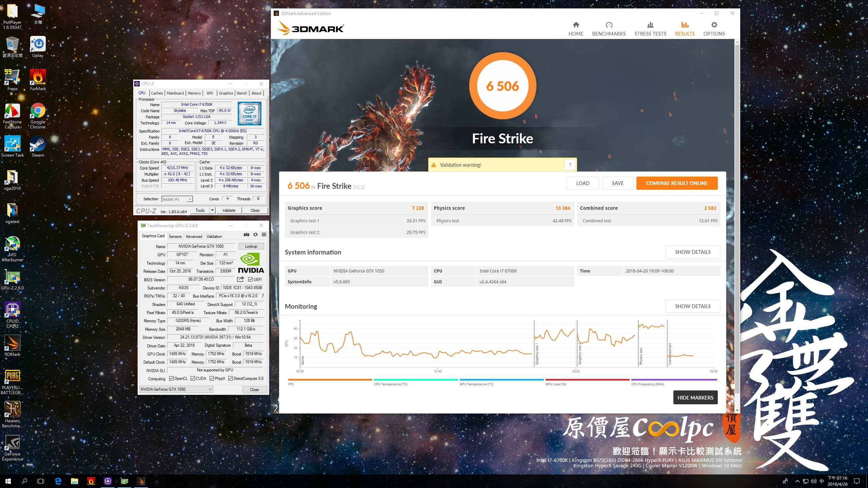868x488 pixels.
Task: Click the LOAD result button
Action: (x=583, y=183)
